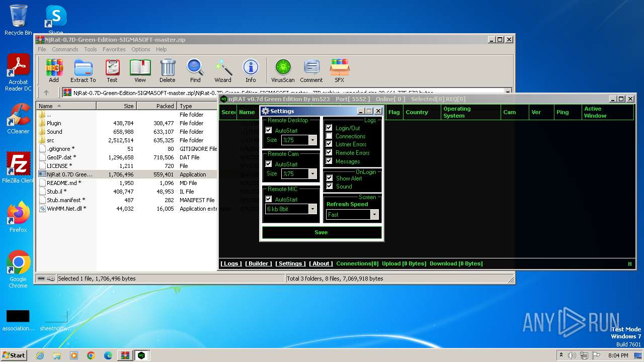This screenshot has width=644, height=362.
Task: Click Save button in Settings
Action: [321, 232]
